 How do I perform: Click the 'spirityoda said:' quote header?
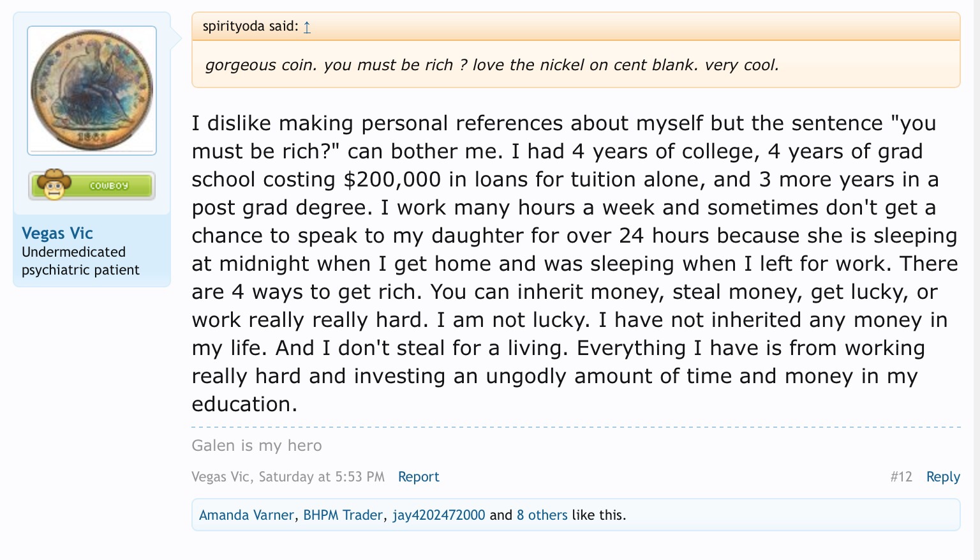(x=250, y=26)
